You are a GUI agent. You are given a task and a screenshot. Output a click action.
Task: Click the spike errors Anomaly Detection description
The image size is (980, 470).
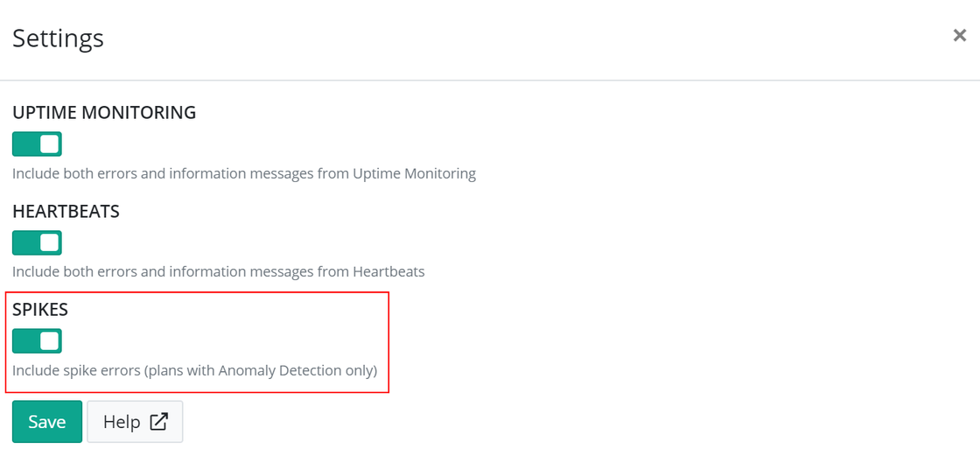coord(195,370)
